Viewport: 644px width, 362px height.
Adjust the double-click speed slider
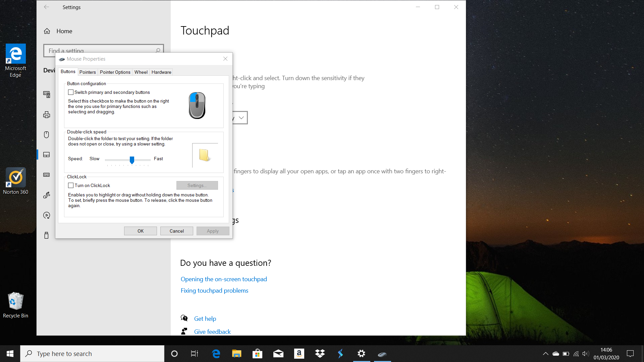click(x=132, y=161)
